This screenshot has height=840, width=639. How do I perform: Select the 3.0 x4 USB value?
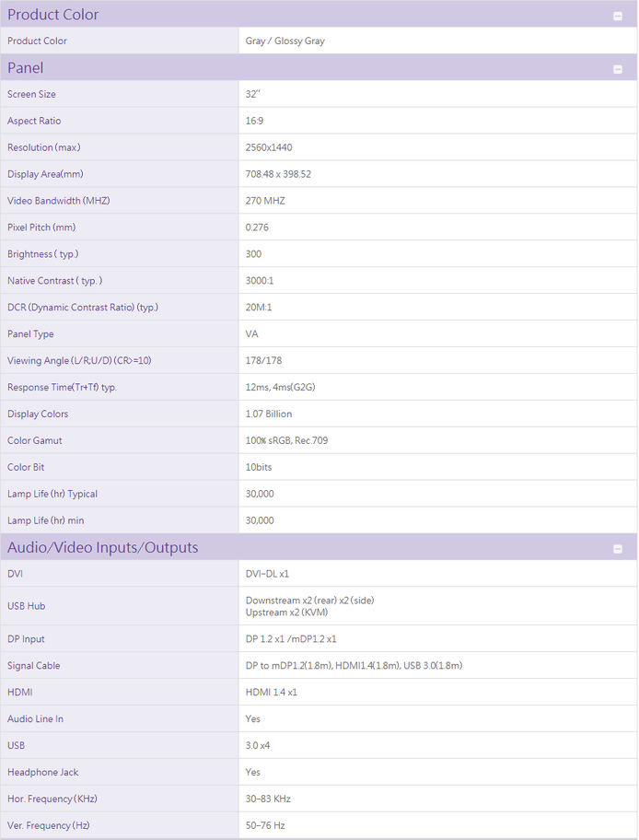click(x=258, y=746)
